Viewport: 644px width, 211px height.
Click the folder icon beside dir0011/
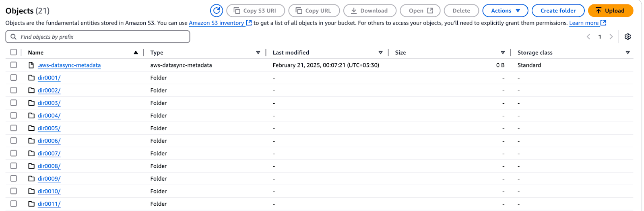point(31,204)
